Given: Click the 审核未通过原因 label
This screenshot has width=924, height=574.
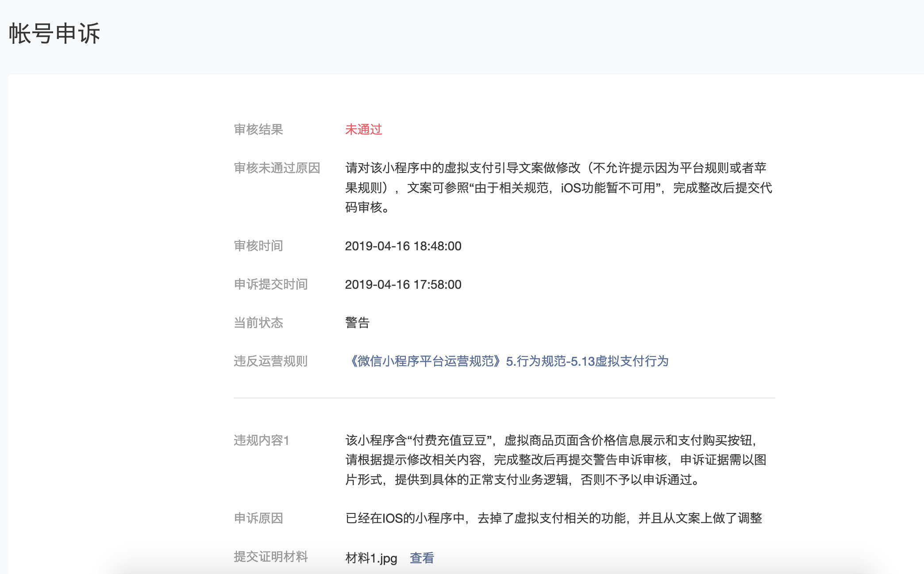Looking at the screenshot, I should (277, 168).
